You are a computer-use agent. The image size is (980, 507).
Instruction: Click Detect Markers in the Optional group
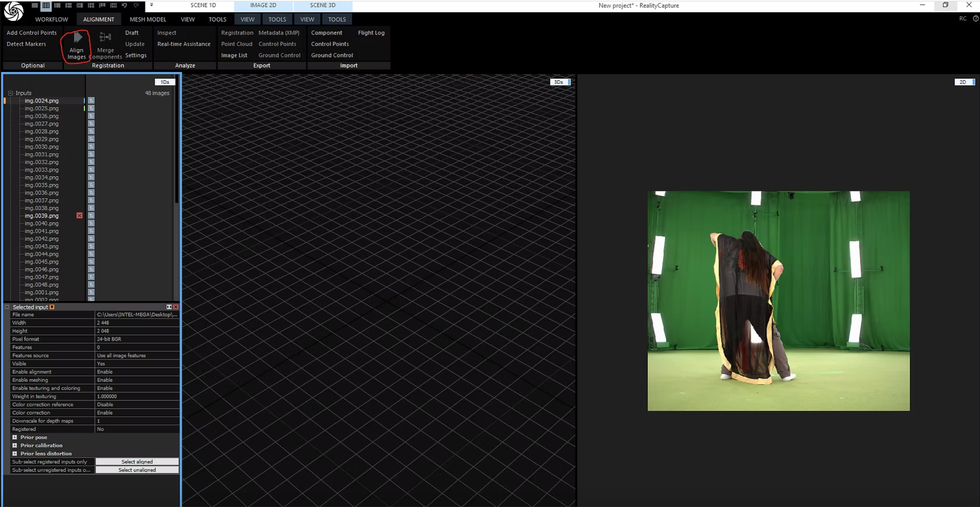tap(26, 44)
